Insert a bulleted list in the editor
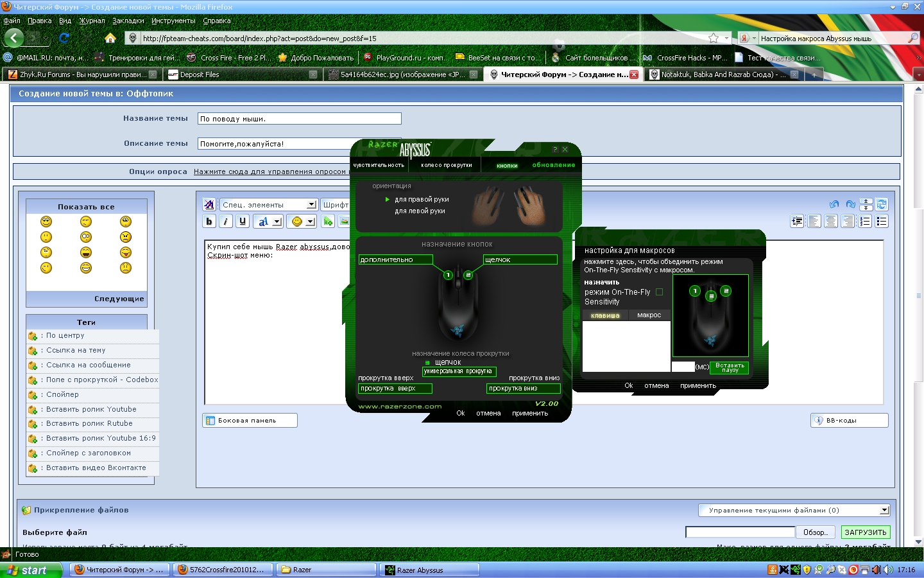Viewport: 924px width, 578px height. (x=882, y=222)
